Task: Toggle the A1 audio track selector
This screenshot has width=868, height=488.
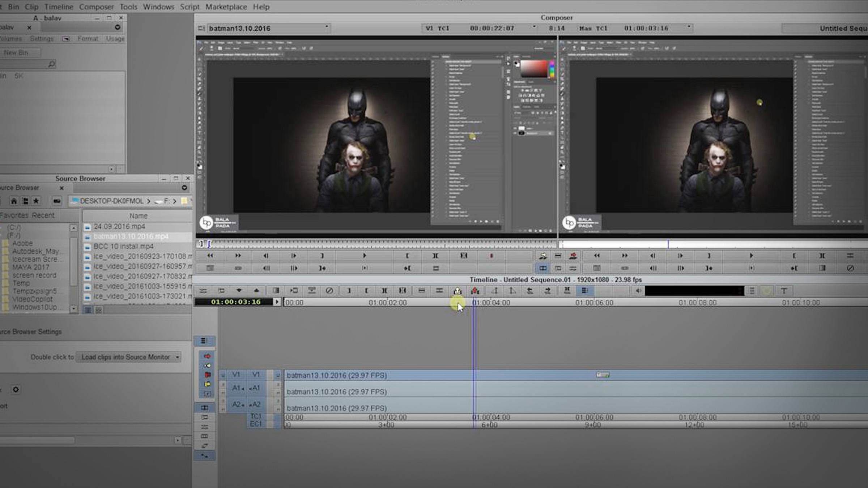Action: click(256, 388)
